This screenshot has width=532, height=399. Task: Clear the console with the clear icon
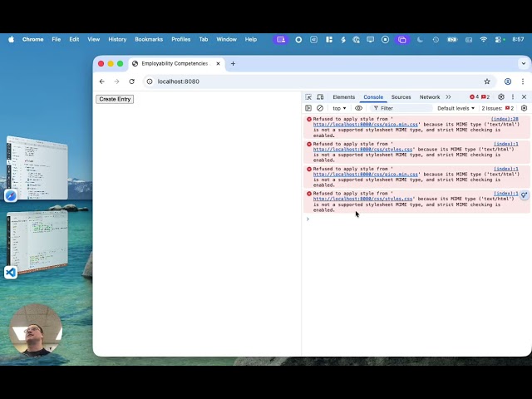(320, 108)
